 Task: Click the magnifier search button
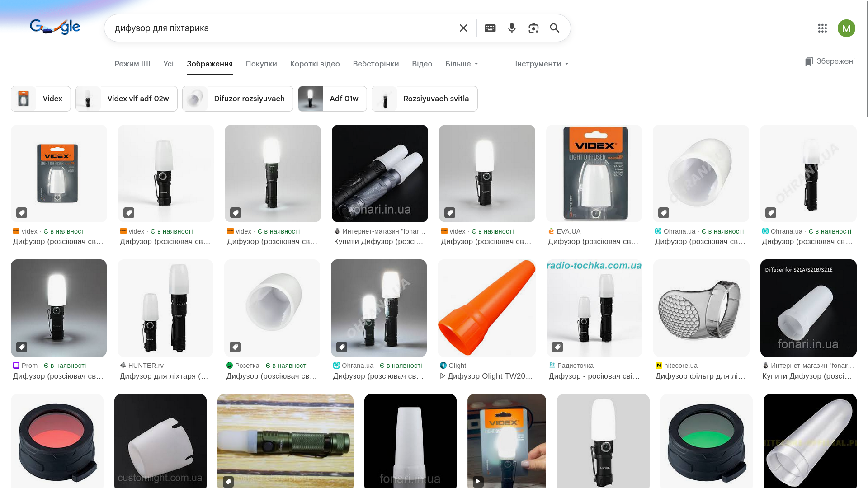pyautogui.click(x=555, y=28)
